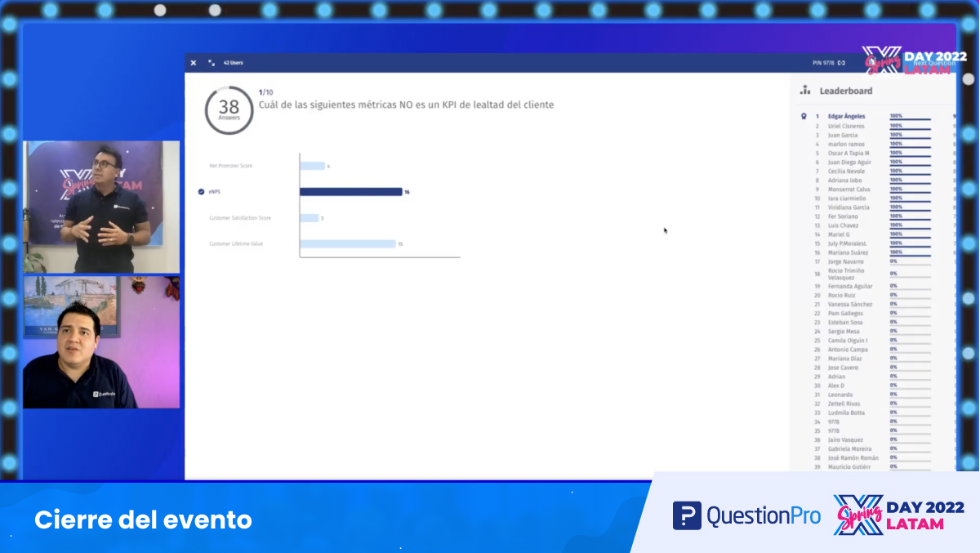Select leaderboard entry 'Adriana lobo'
Screen dimensions: 980x553
click(844, 181)
